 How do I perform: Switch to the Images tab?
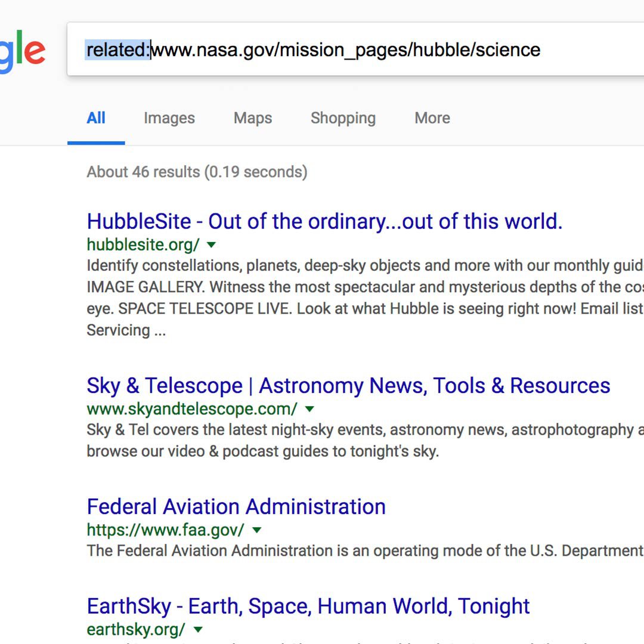click(169, 118)
